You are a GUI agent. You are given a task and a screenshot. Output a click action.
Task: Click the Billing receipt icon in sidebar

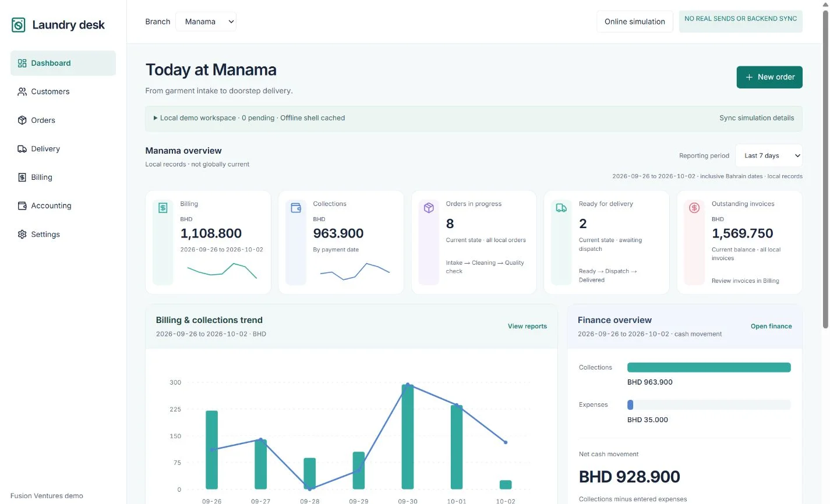point(22,177)
